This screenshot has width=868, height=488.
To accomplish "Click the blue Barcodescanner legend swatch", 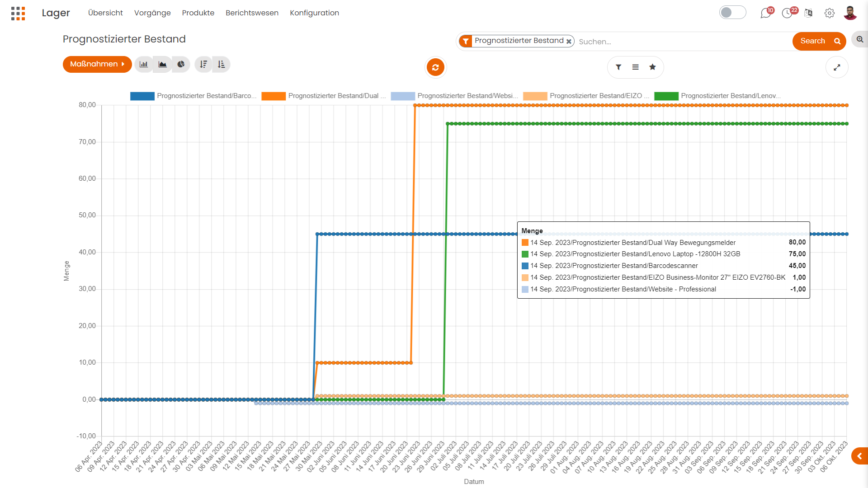I will point(142,96).
